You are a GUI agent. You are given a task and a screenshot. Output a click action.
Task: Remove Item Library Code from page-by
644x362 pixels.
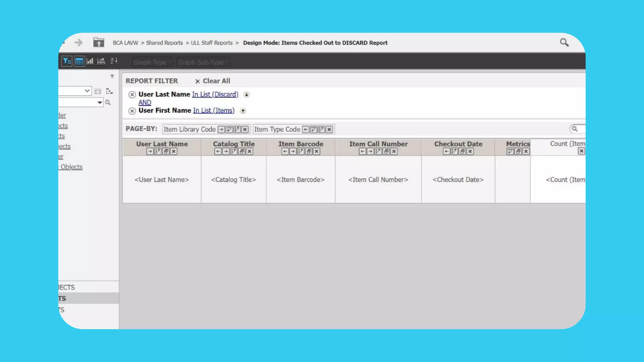tap(245, 129)
